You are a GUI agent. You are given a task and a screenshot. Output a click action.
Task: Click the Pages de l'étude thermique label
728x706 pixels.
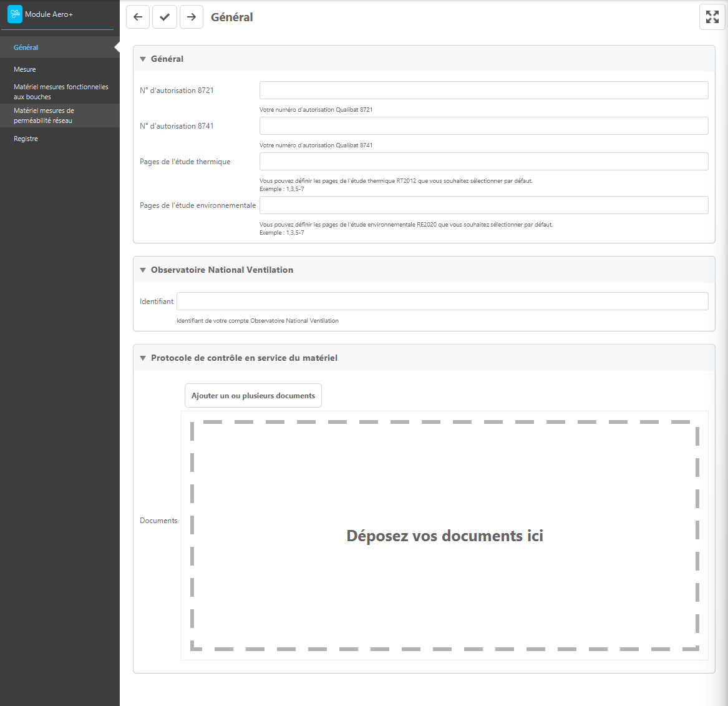[185, 162]
